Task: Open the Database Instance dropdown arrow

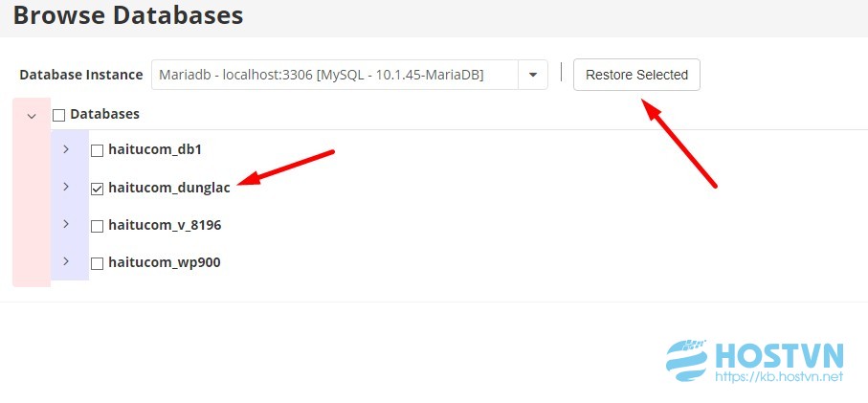Action: pyautogui.click(x=533, y=75)
